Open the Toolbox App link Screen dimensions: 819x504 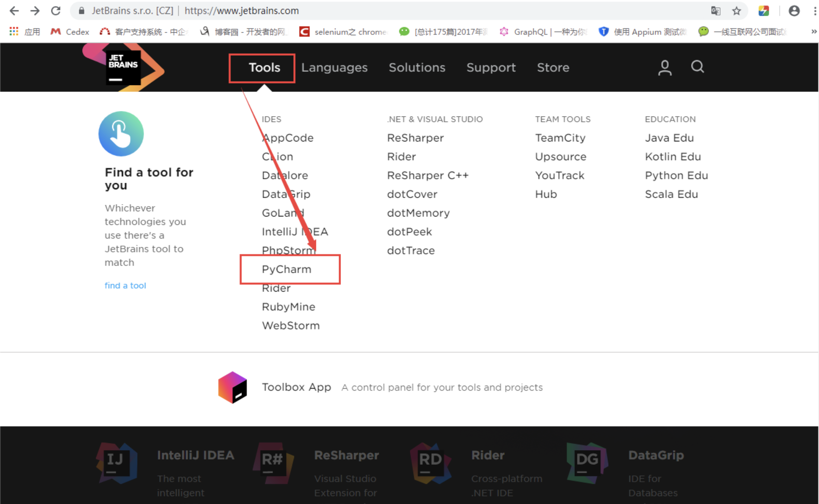[x=296, y=388]
